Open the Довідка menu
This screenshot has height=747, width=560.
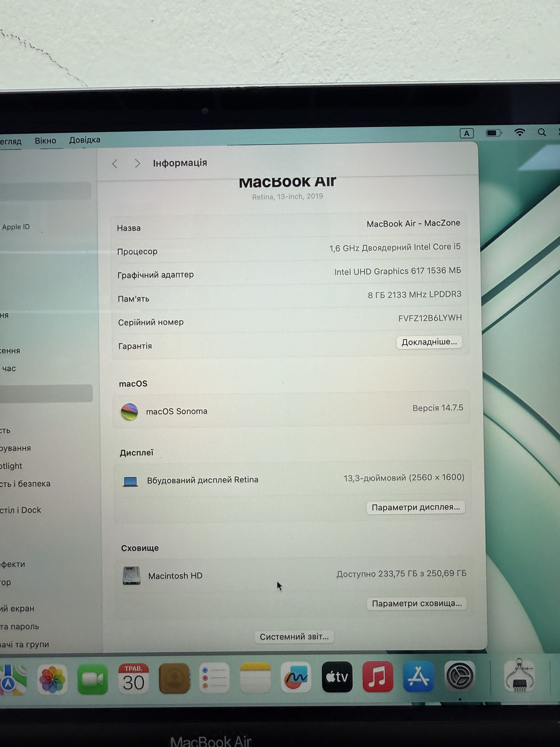(85, 140)
